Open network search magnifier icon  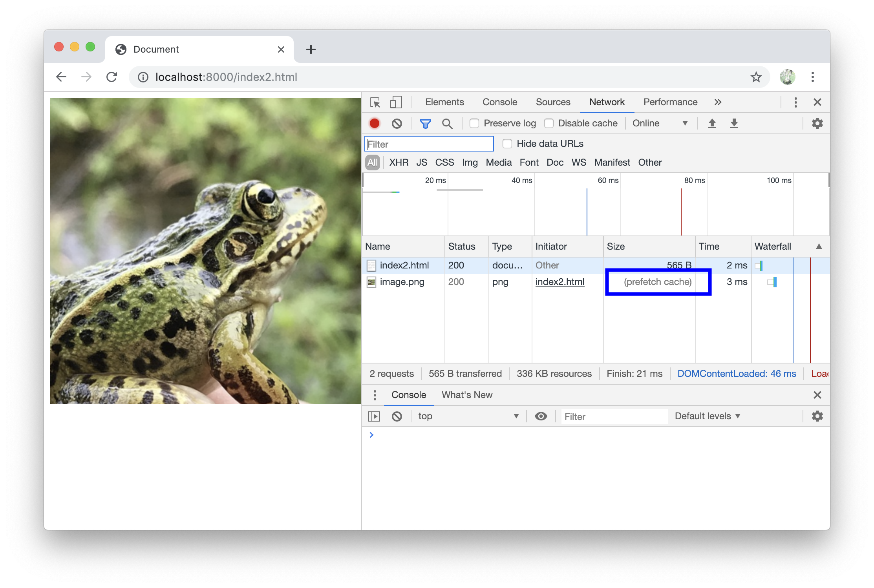pos(447,124)
